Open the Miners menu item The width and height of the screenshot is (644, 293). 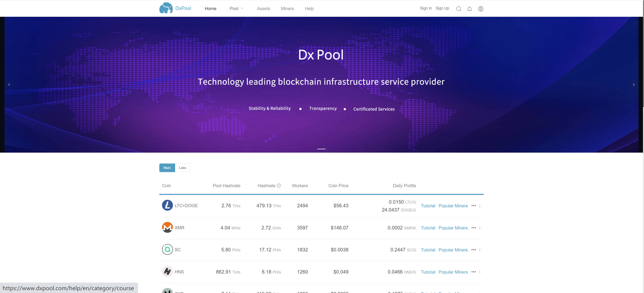pos(287,9)
